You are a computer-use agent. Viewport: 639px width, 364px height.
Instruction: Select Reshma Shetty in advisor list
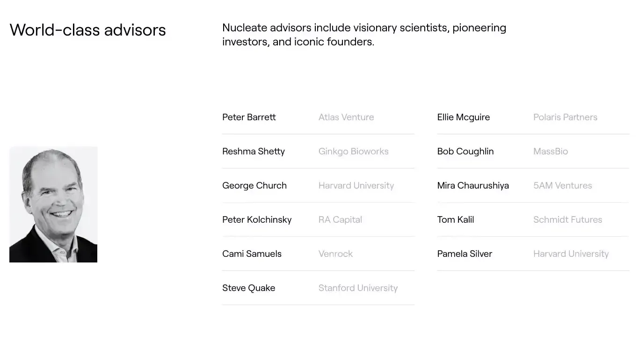[x=254, y=151]
